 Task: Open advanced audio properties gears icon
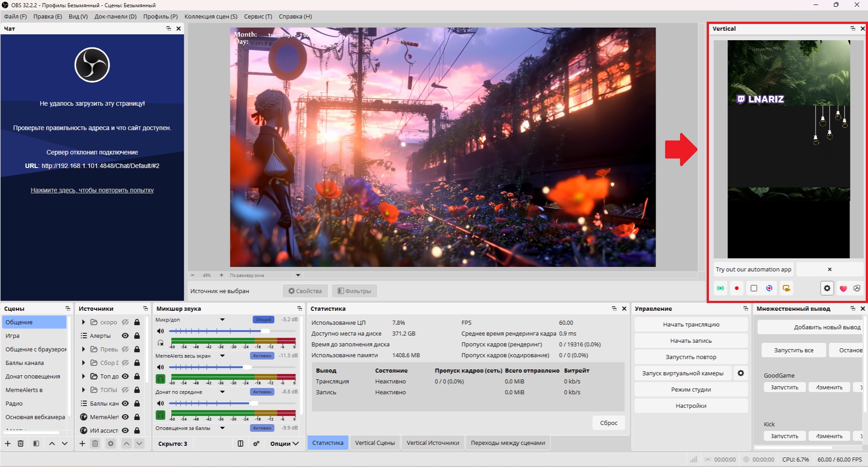(x=256, y=444)
